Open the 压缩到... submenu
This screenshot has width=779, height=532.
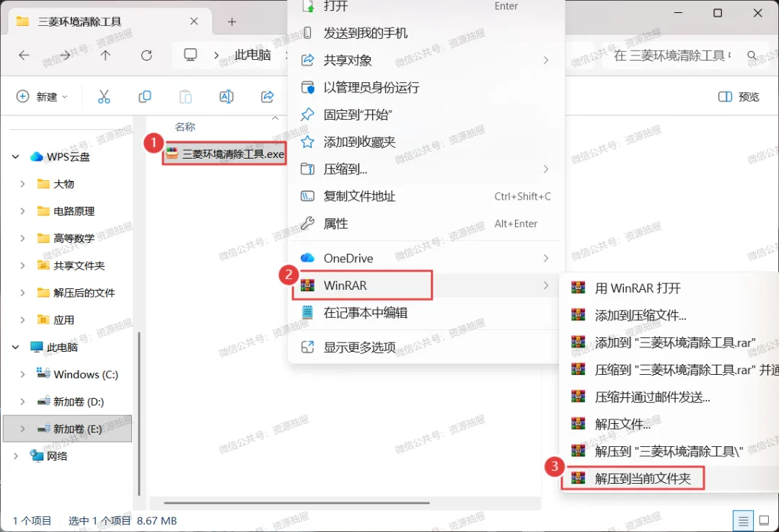coord(426,169)
